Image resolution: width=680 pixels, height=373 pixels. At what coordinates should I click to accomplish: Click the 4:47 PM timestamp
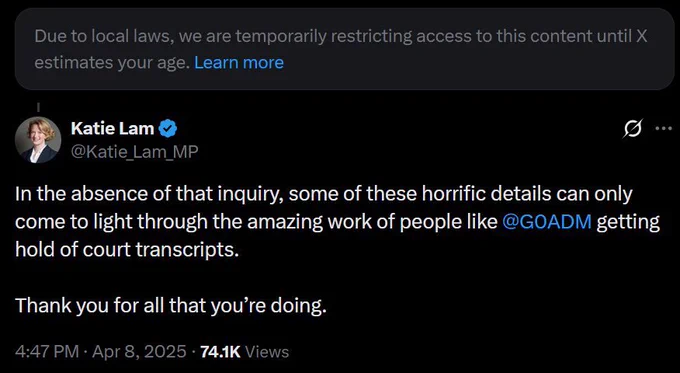tap(47, 351)
